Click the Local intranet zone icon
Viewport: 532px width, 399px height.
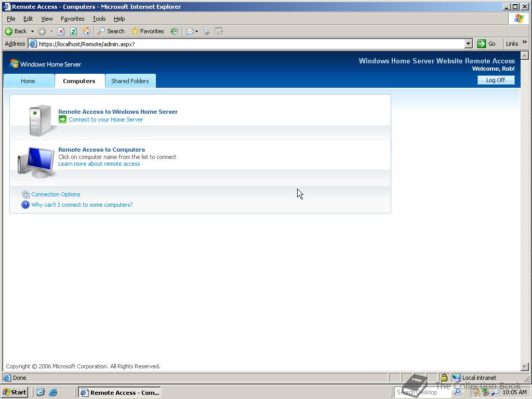(457, 378)
